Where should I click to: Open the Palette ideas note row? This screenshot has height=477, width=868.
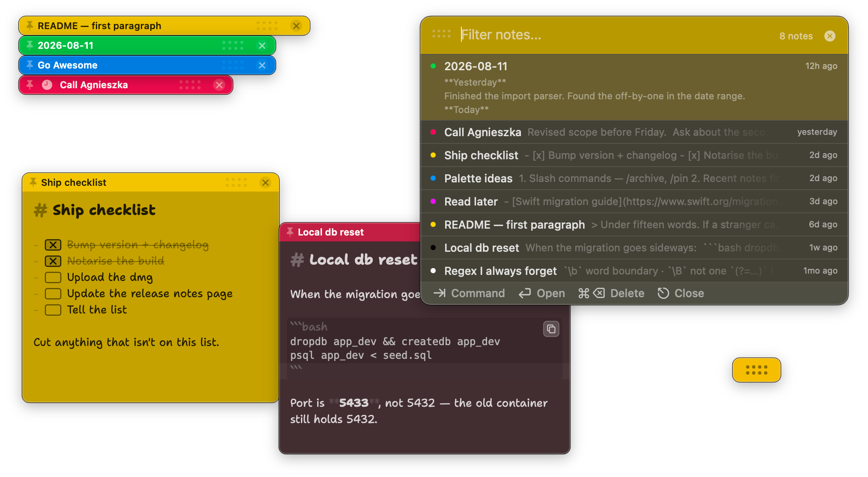634,178
